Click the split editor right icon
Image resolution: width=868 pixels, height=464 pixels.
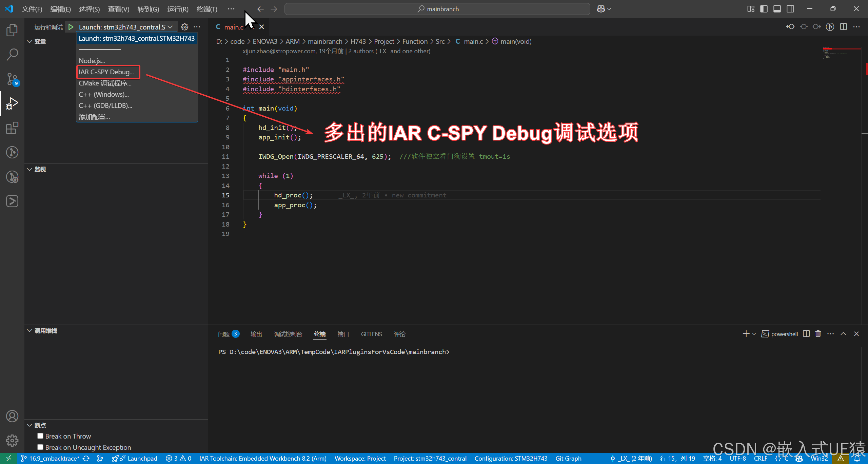click(844, 27)
